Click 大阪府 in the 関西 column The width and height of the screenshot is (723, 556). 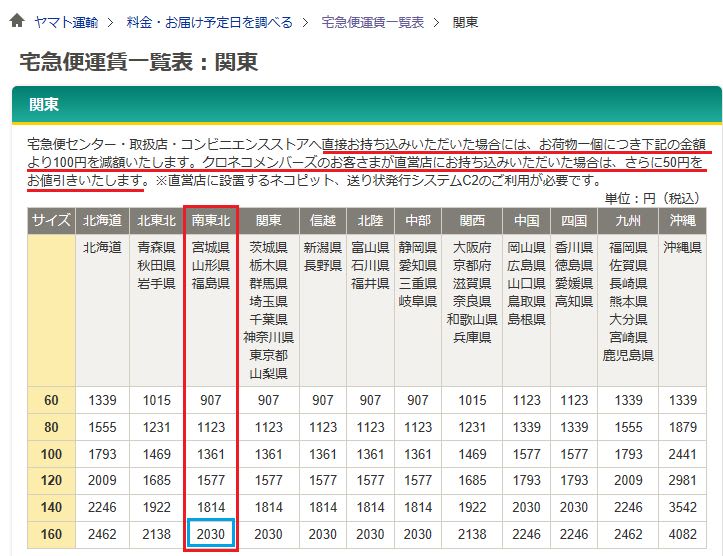472,248
